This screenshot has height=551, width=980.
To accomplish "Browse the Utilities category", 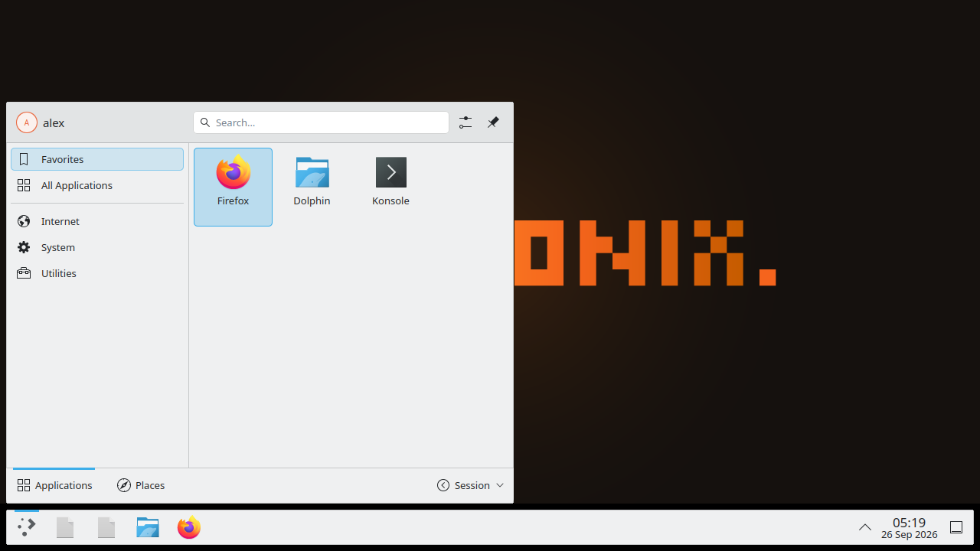I will click(x=97, y=273).
